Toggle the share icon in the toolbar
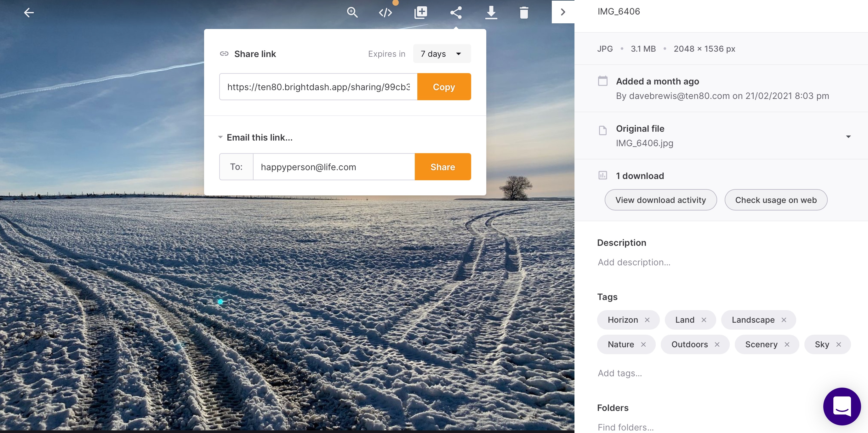868x433 pixels. 456,13
